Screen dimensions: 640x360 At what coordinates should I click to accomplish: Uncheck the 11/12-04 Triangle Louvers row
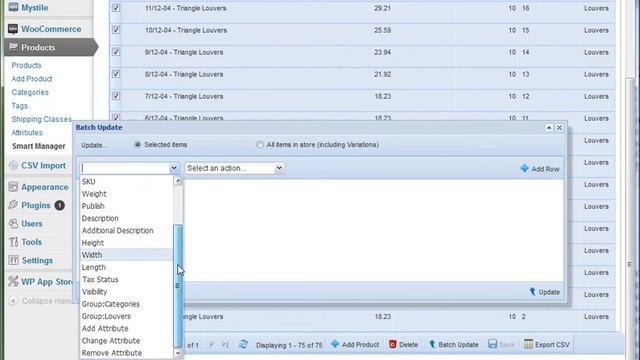116,8
